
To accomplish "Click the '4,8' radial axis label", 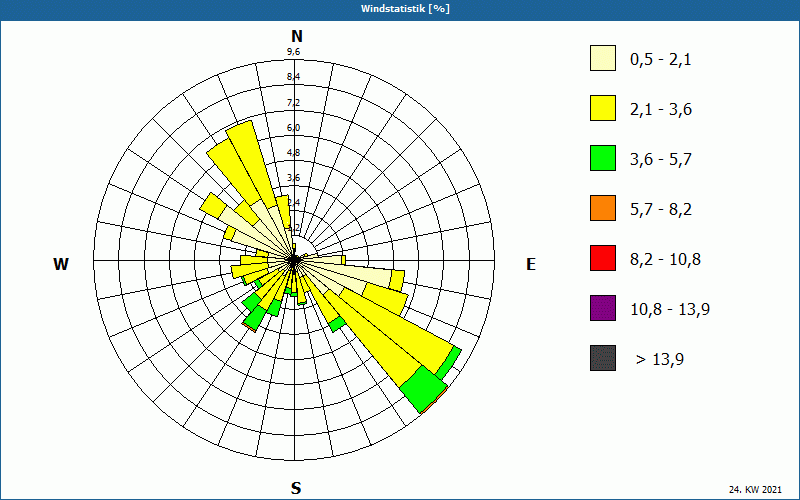I will click(293, 153).
